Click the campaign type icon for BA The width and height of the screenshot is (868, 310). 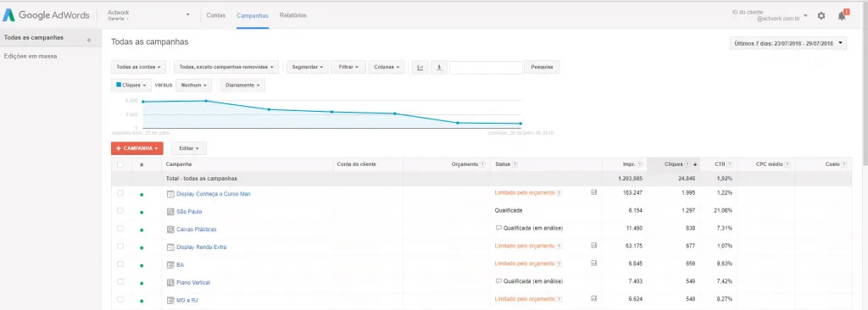tap(170, 264)
